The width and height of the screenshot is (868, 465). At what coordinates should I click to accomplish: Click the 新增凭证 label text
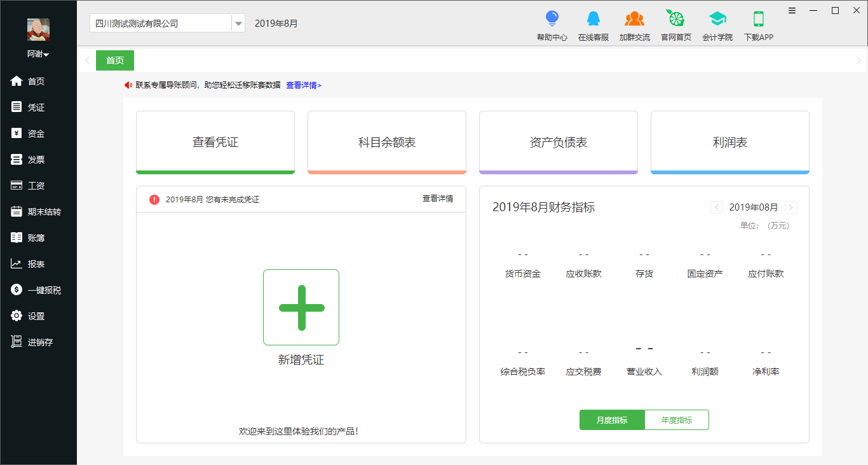[x=301, y=360]
